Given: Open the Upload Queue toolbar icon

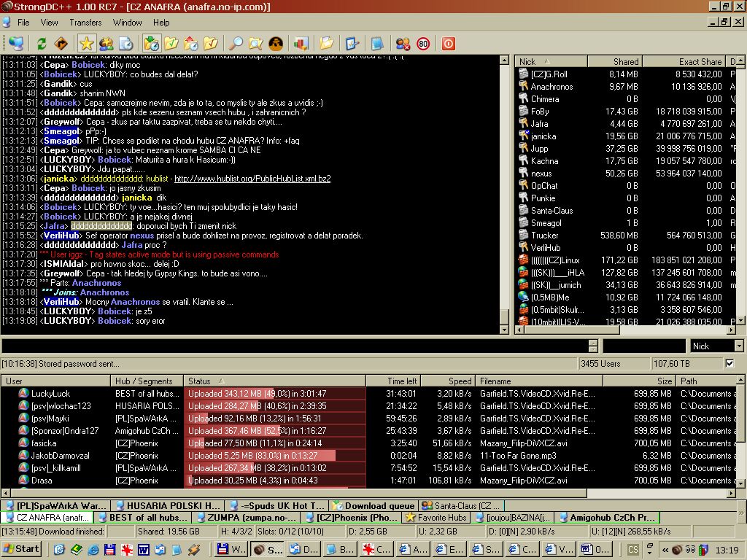Looking at the screenshot, I should [x=190, y=44].
